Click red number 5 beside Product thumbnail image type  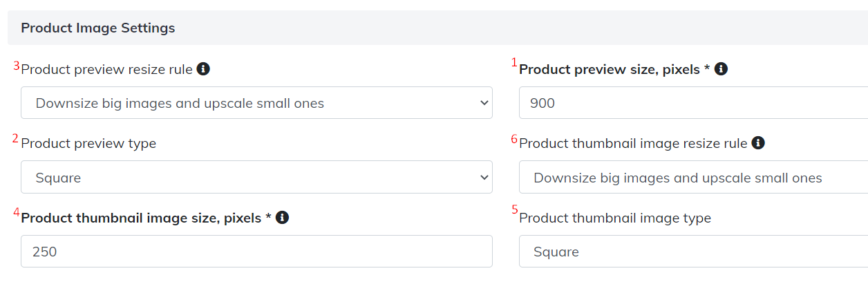click(514, 210)
